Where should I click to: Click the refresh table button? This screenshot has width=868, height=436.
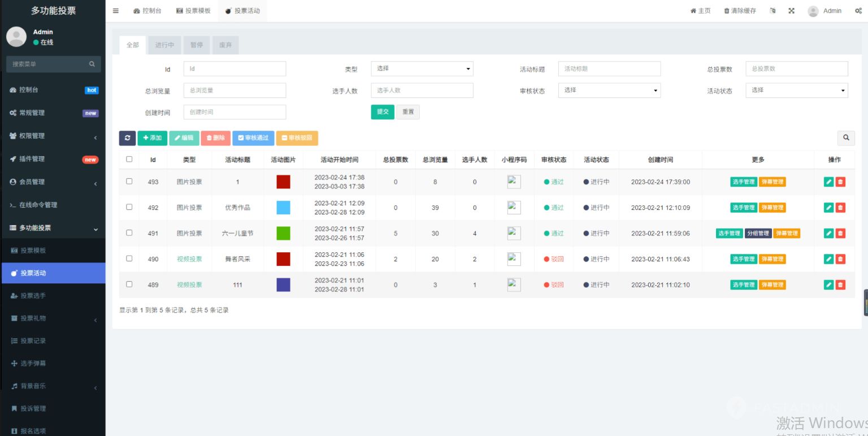(127, 138)
